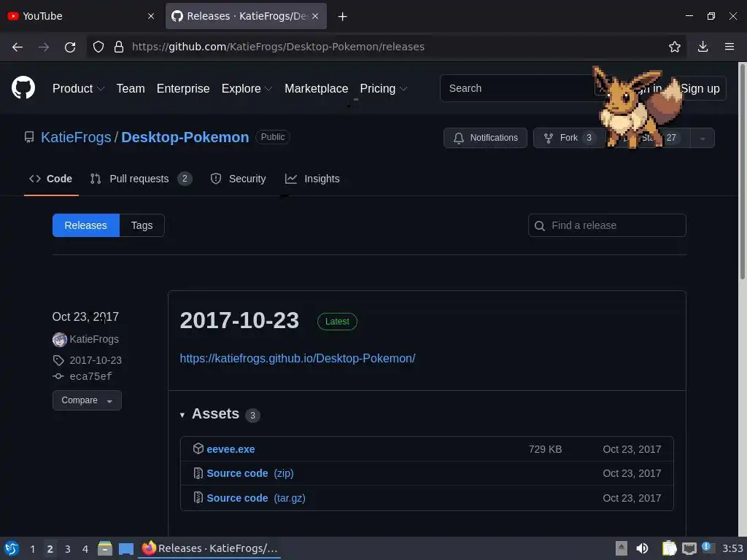The height and width of the screenshot is (560, 747).
Task: Click the browser forward arrow
Action: (x=44, y=47)
